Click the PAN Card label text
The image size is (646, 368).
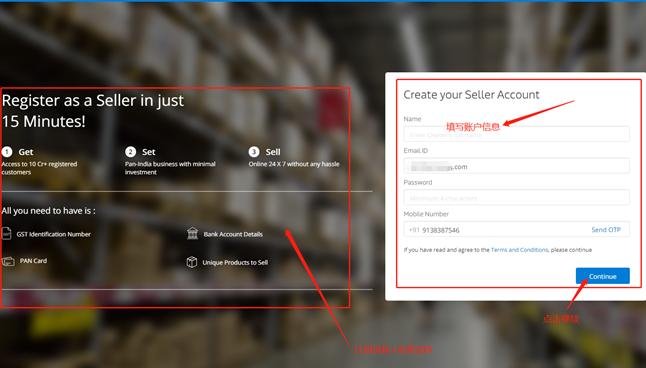(x=33, y=261)
